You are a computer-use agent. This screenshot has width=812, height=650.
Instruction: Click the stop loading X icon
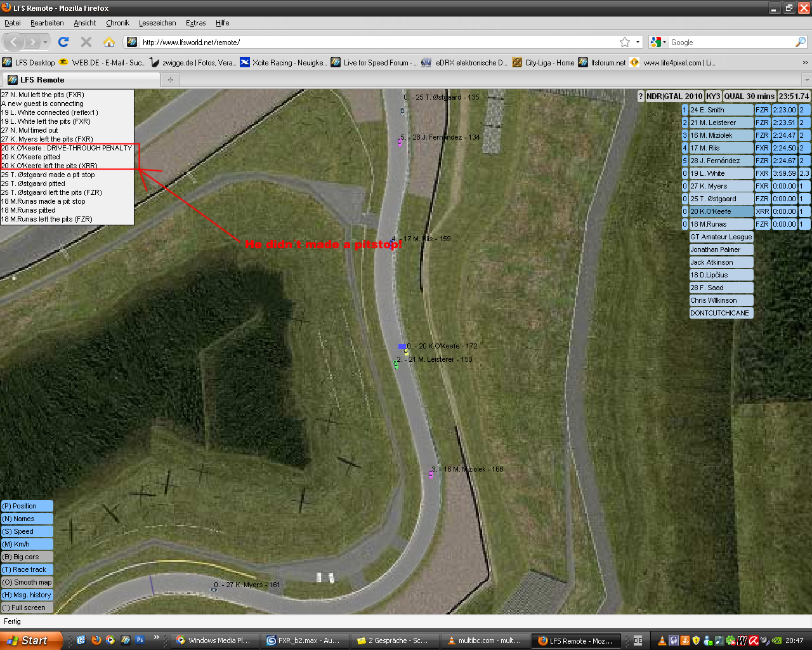pyautogui.click(x=86, y=42)
